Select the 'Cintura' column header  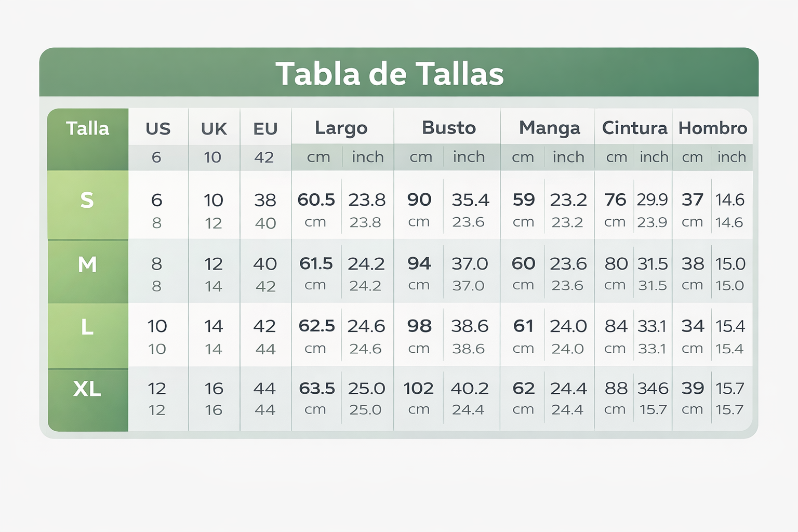tap(634, 128)
